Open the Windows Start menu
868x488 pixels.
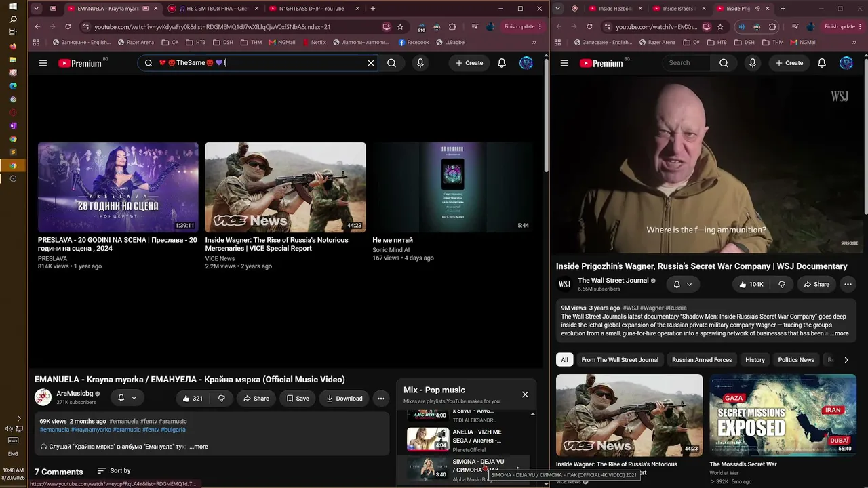[x=13, y=7]
